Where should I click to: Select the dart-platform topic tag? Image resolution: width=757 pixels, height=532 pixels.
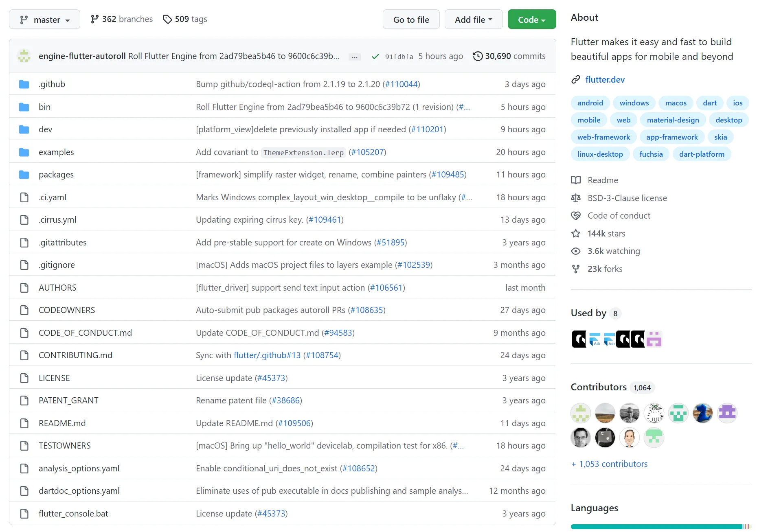coord(702,154)
